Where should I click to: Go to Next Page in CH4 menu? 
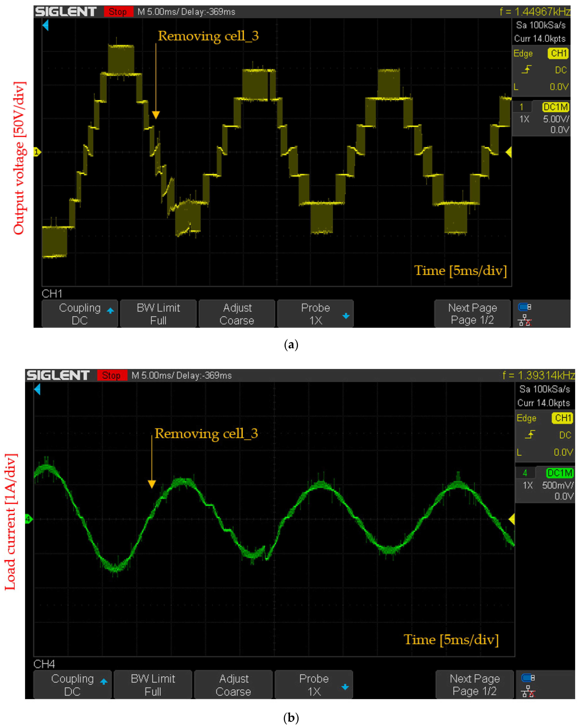[x=474, y=685]
